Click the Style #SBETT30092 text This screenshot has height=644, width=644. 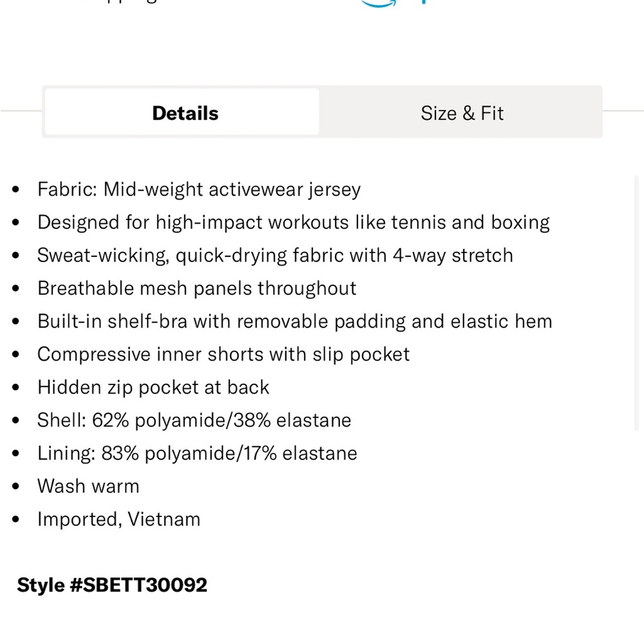112,585
